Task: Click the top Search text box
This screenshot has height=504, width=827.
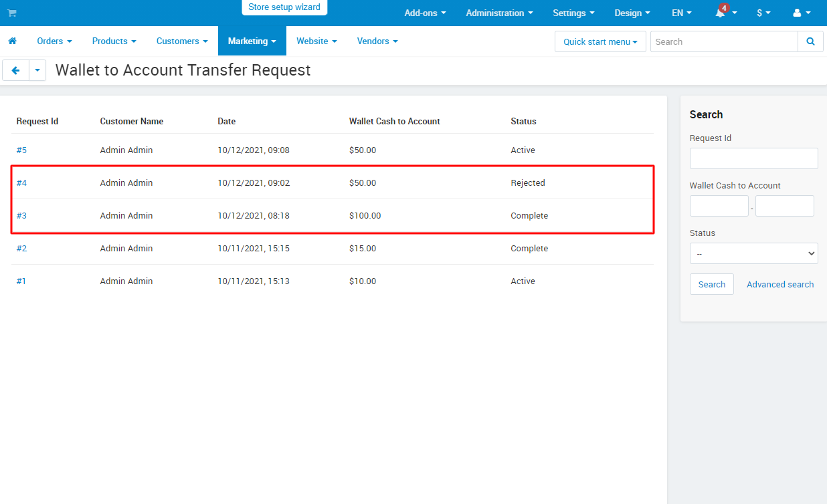Action: pos(724,41)
